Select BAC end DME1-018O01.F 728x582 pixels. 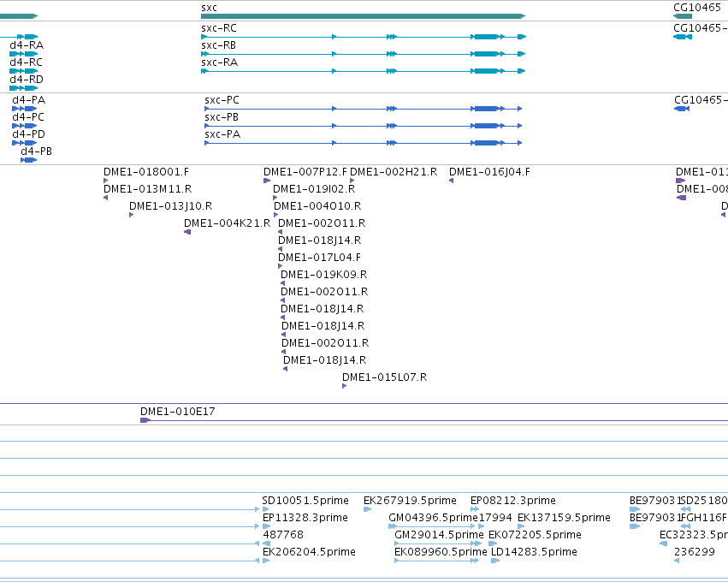tap(146, 172)
